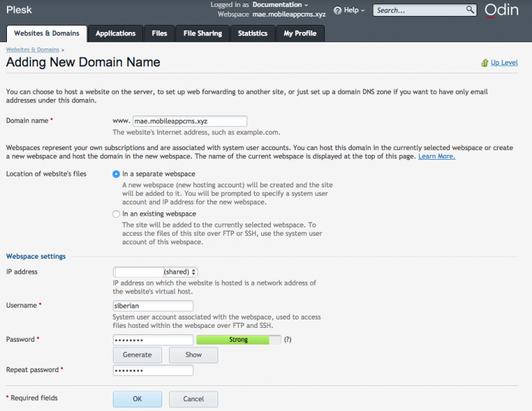Click the search magnifier icon
Image resolution: width=532 pixels, height=411 pixels.
(x=470, y=10)
